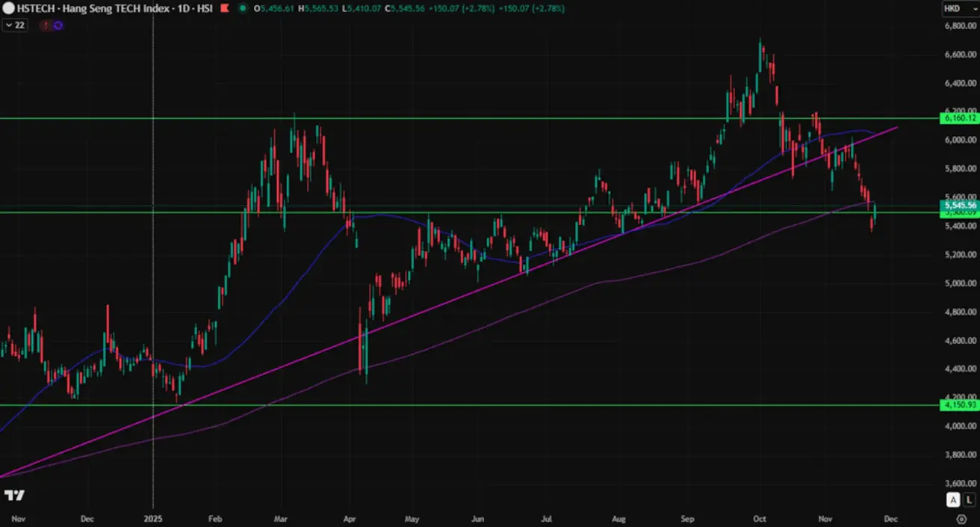
Task: Click the green market status dot
Action: tap(244, 9)
